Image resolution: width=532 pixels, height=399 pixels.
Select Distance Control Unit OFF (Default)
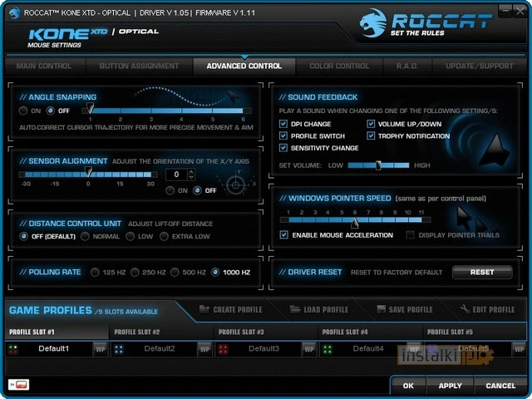(24, 236)
